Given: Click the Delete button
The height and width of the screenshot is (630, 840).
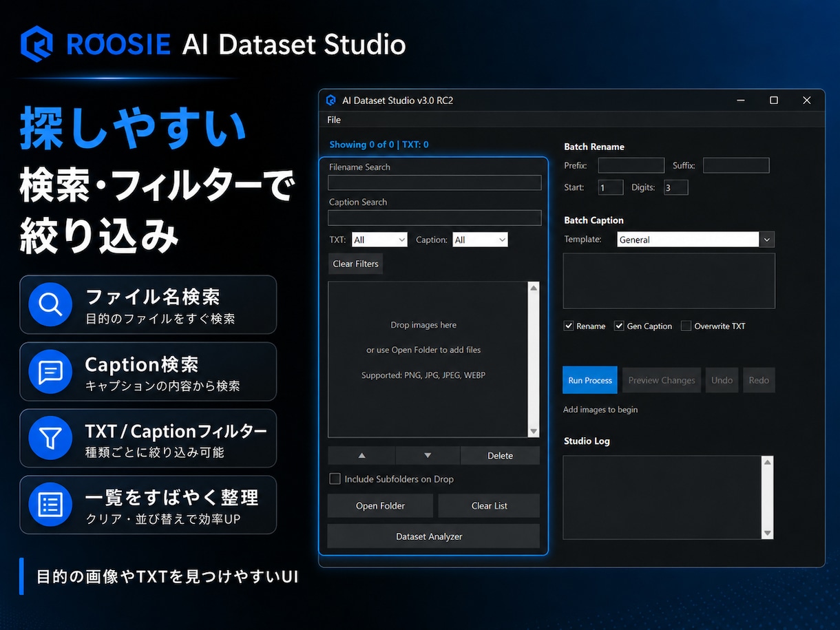Looking at the screenshot, I should click(x=500, y=456).
